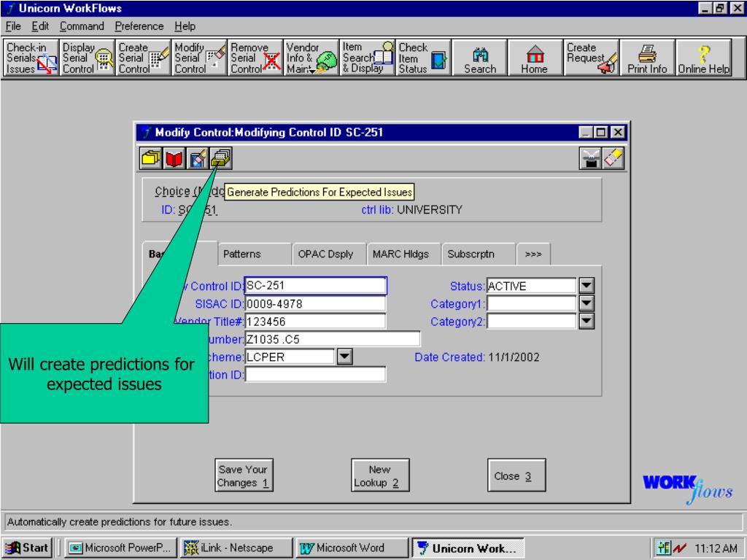Click the Vendor Title# field 123456
This screenshot has height=560, width=747.
315,322
